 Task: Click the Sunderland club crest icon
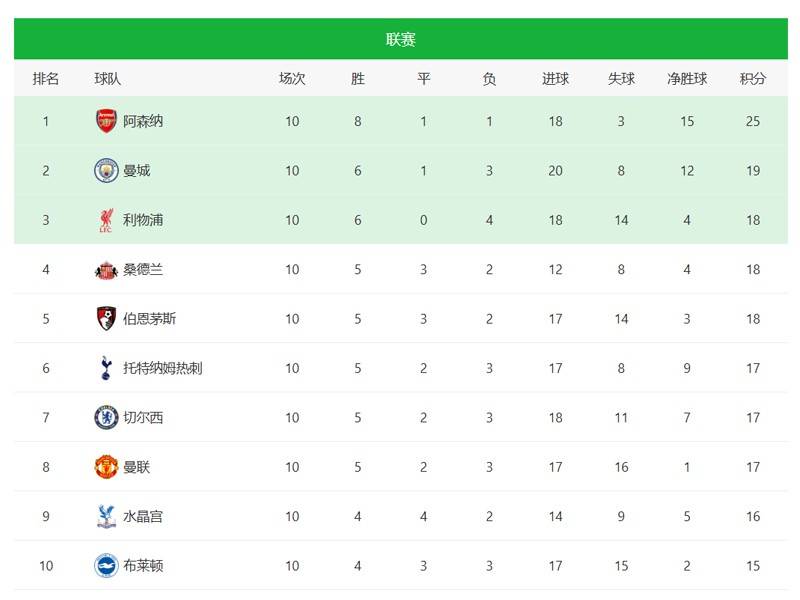106,269
